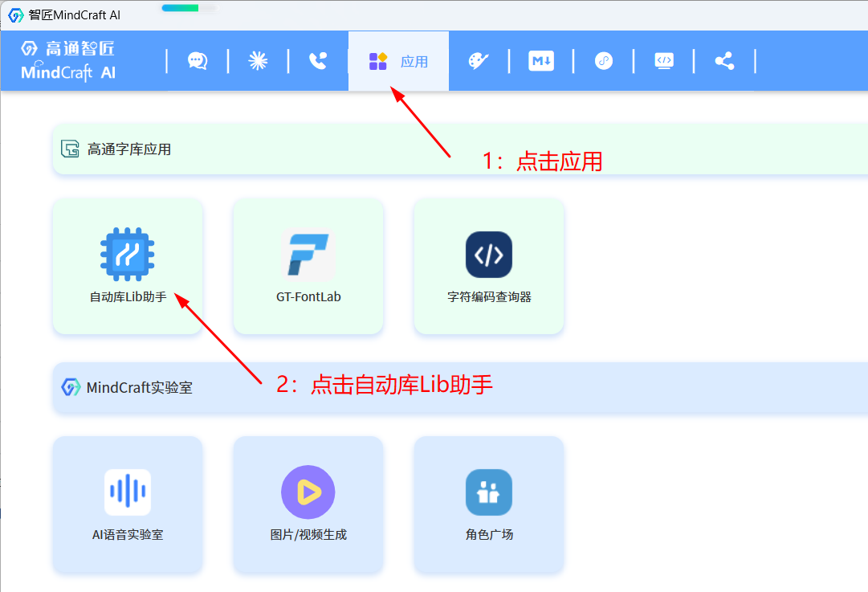Open the round link icon in navbar
Viewport: 868px width, 592px height.
tap(603, 61)
